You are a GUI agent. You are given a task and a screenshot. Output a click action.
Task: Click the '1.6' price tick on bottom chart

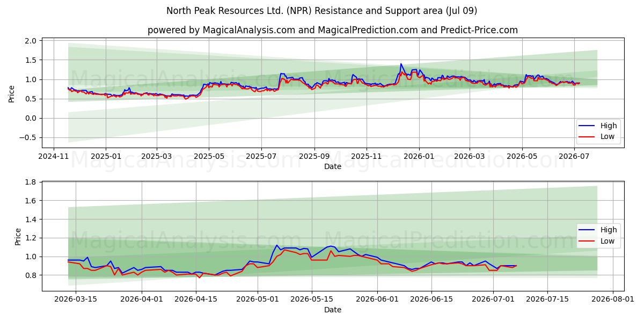[x=31, y=201]
